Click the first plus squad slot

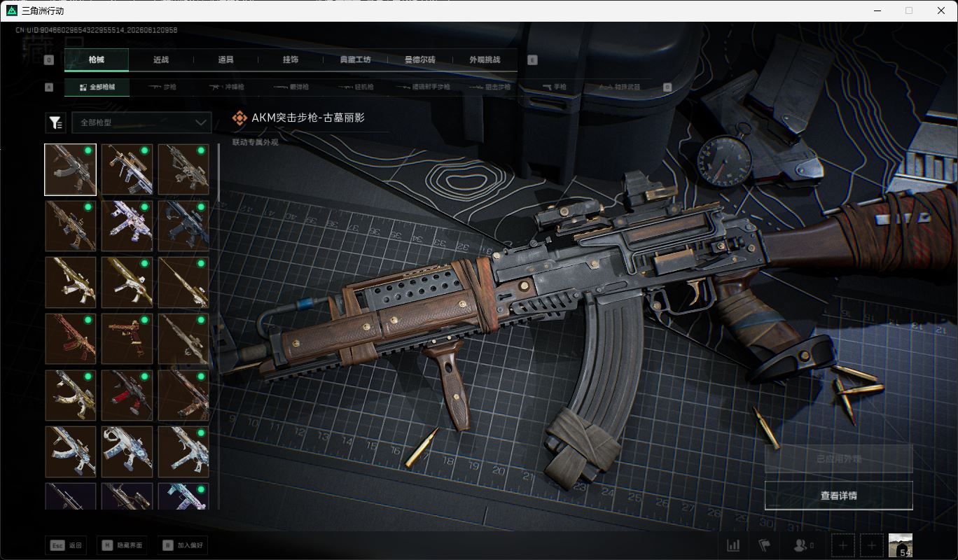(x=843, y=545)
